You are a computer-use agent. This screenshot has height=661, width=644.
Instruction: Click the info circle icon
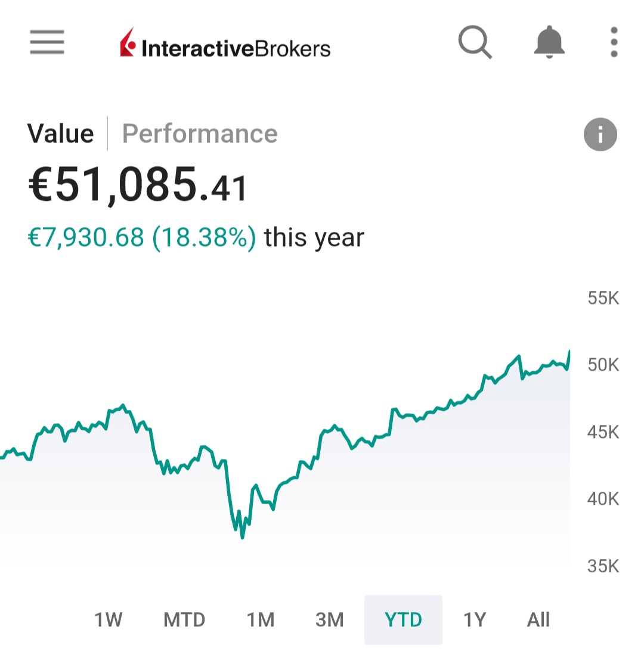coord(600,134)
